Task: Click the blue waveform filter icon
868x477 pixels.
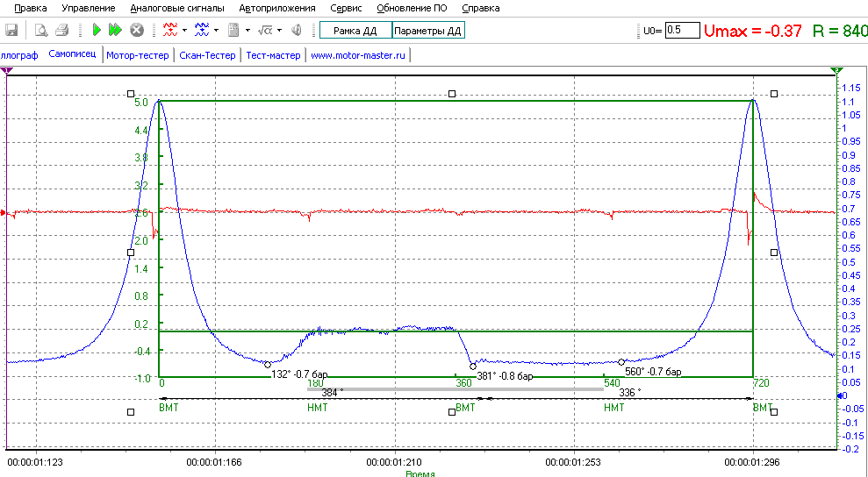Action: 202,30
